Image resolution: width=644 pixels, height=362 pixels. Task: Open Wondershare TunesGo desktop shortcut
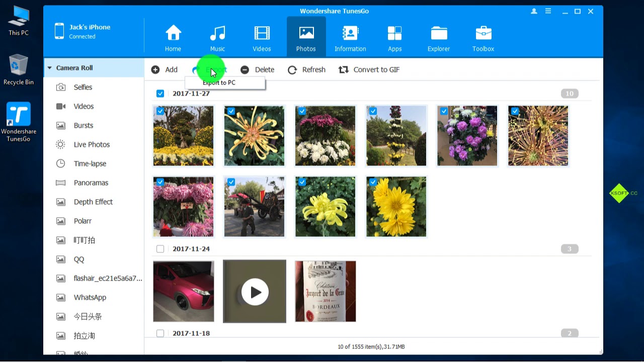(x=19, y=122)
